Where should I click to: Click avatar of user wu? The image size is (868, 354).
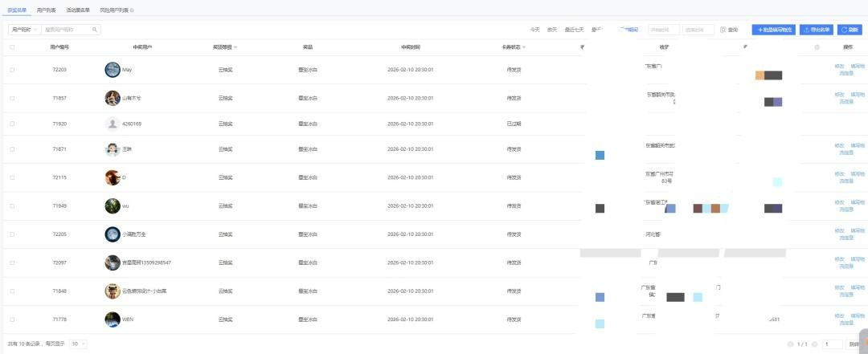pos(113,206)
